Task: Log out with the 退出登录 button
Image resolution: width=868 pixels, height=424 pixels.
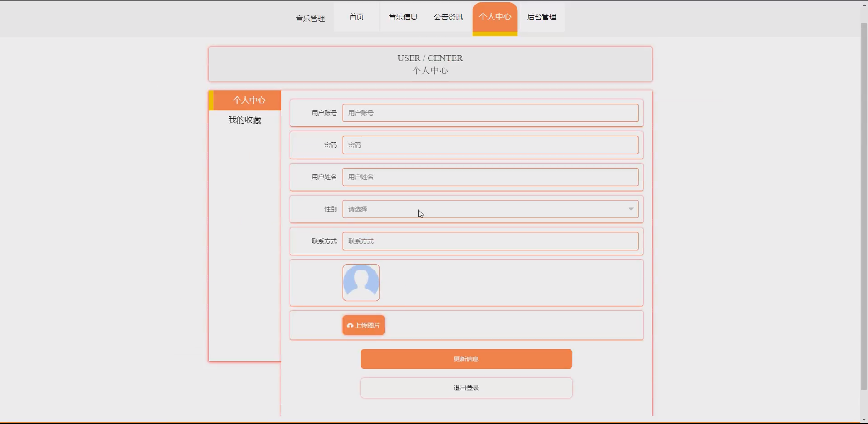Action: tap(466, 388)
